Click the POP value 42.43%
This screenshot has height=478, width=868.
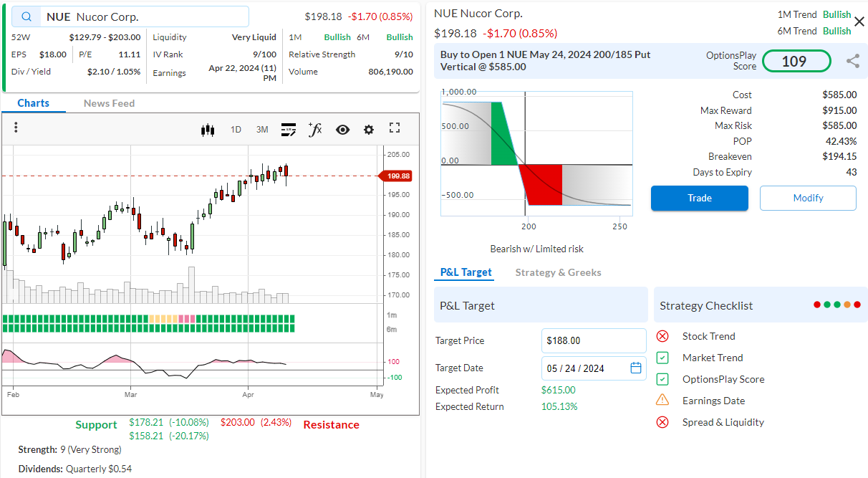click(841, 141)
